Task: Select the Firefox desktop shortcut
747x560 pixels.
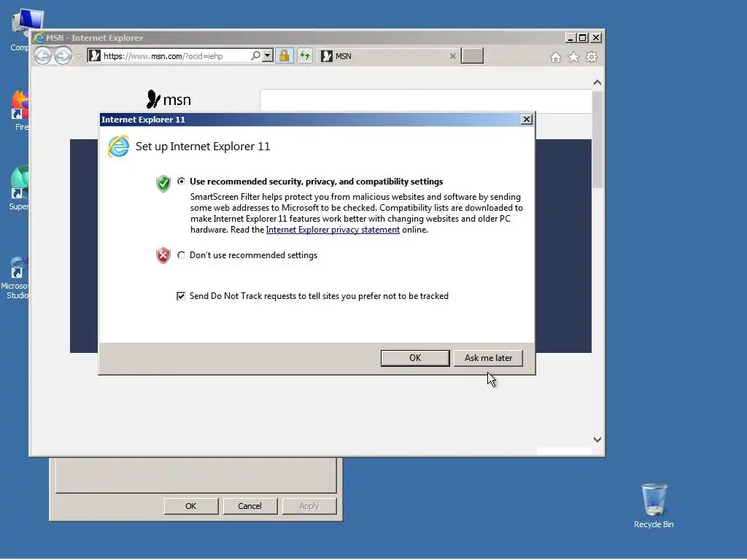Action: click(20, 111)
